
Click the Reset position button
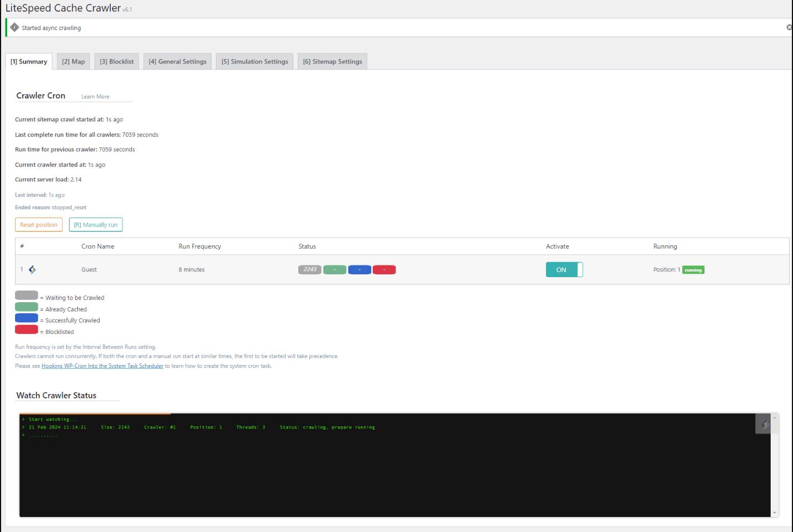(39, 225)
